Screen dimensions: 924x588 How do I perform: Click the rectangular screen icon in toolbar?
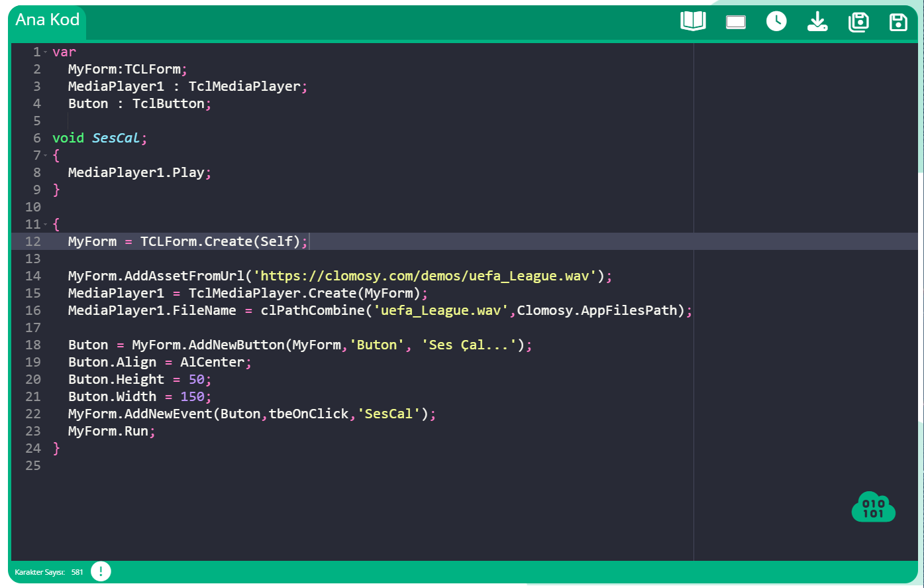(735, 22)
